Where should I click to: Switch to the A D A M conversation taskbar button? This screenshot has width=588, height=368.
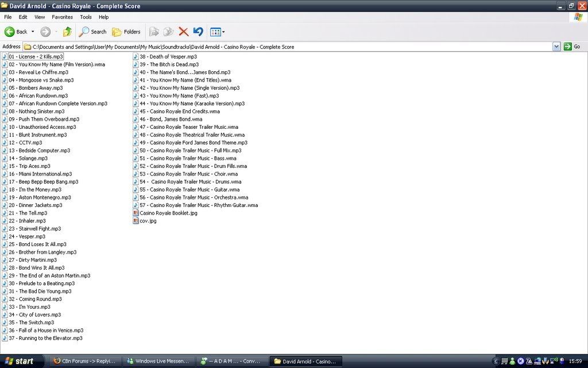232,361
